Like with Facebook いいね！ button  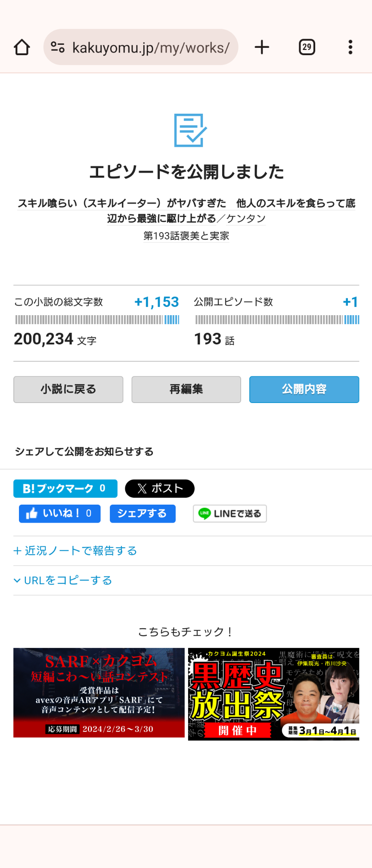point(59,514)
